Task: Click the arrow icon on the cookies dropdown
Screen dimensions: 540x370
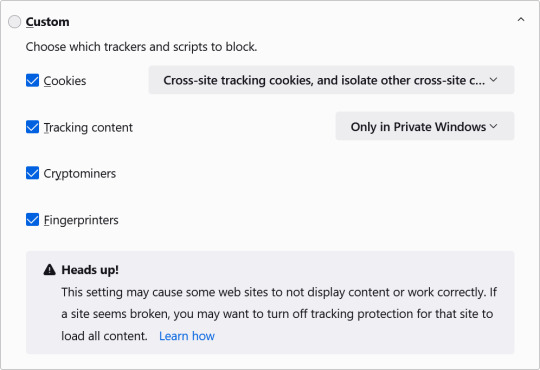Action: 494,80
